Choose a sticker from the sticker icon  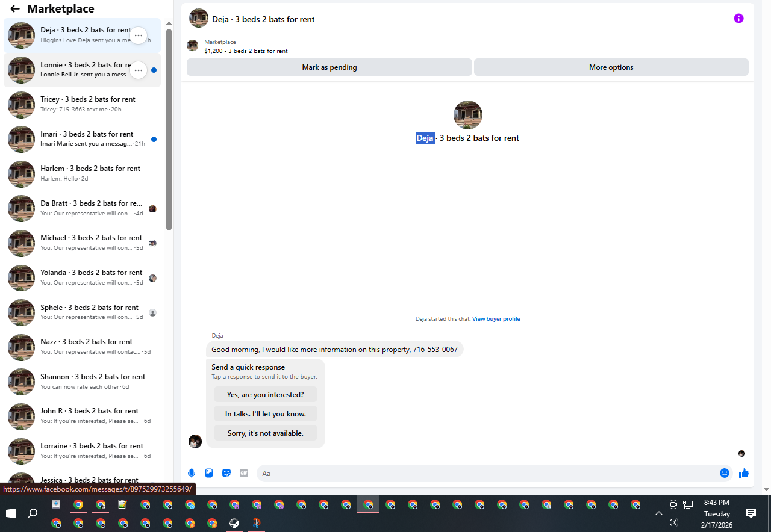226,473
